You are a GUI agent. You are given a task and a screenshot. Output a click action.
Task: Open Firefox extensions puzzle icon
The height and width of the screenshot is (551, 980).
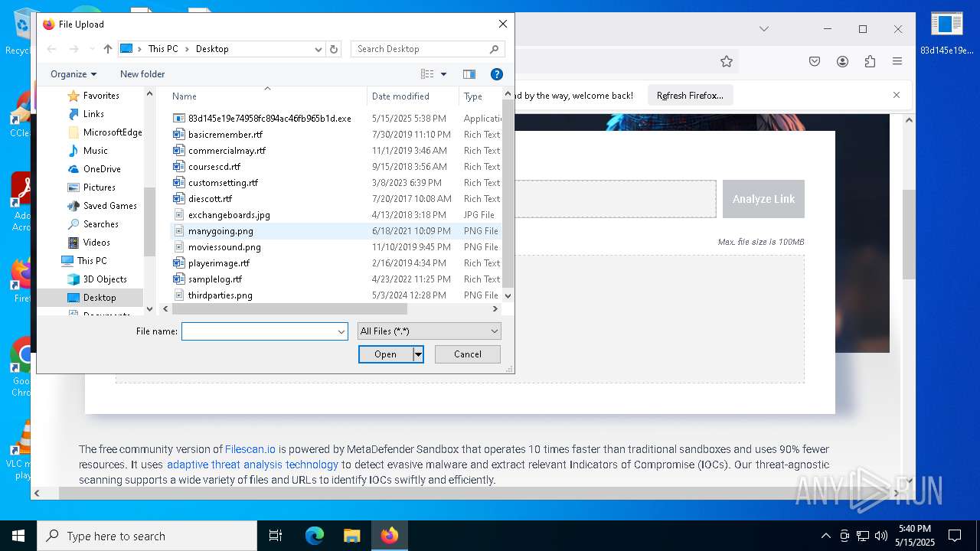click(x=870, y=61)
